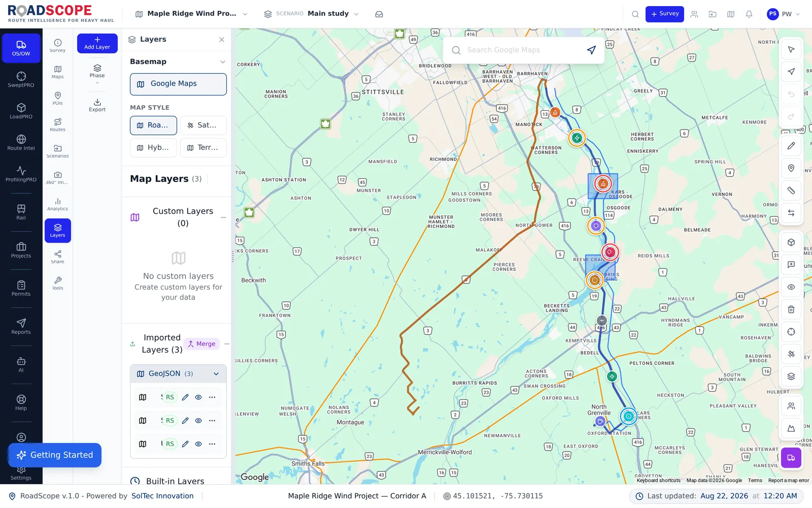The width and height of the screenshot is (812, 508).
Task: Select the Satellite map style
Action: click(203, 125)
